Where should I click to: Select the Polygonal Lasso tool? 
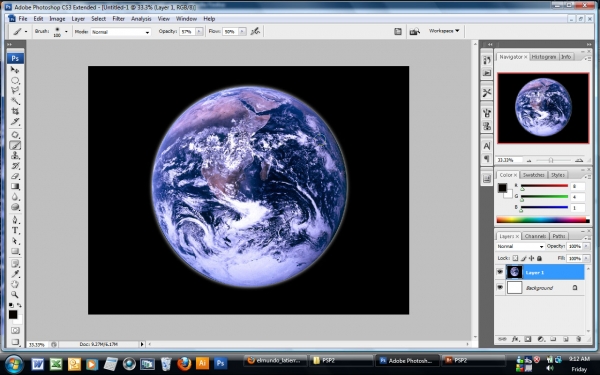click(15, 91)
